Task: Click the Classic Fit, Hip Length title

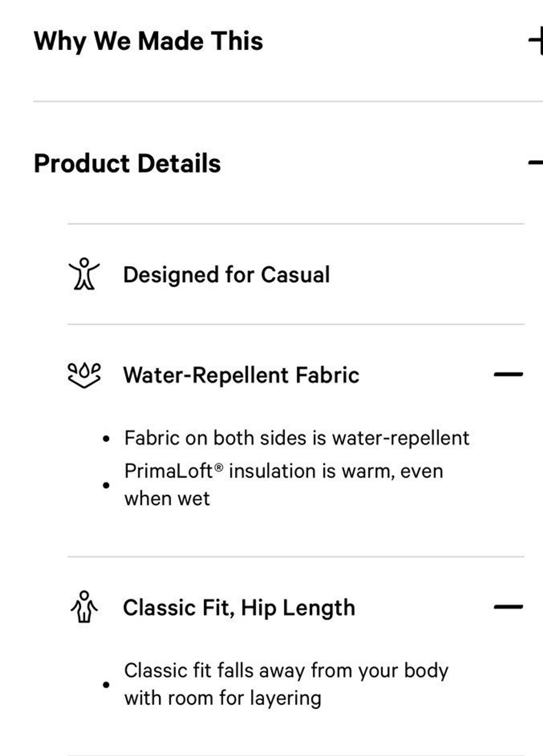Action: (239, 608)
